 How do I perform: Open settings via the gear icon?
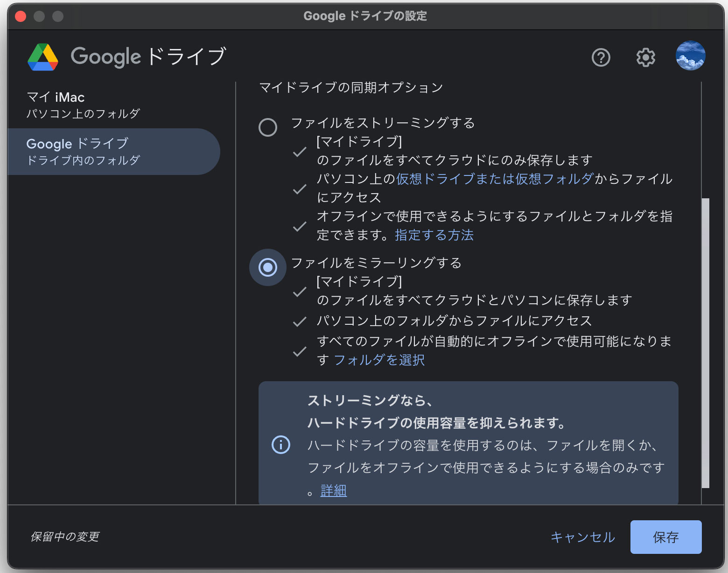tap(645, 57)
